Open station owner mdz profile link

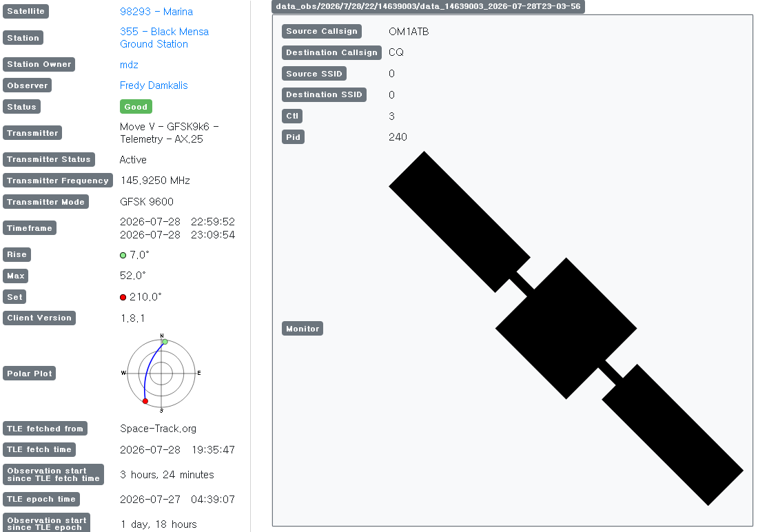[x=129, y=65]
